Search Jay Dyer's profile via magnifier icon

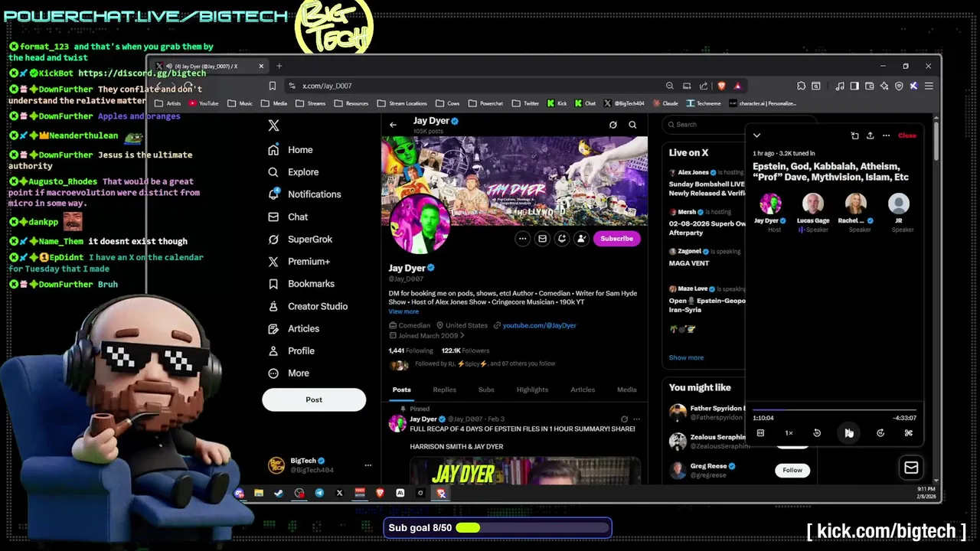[x=632, y=125]
